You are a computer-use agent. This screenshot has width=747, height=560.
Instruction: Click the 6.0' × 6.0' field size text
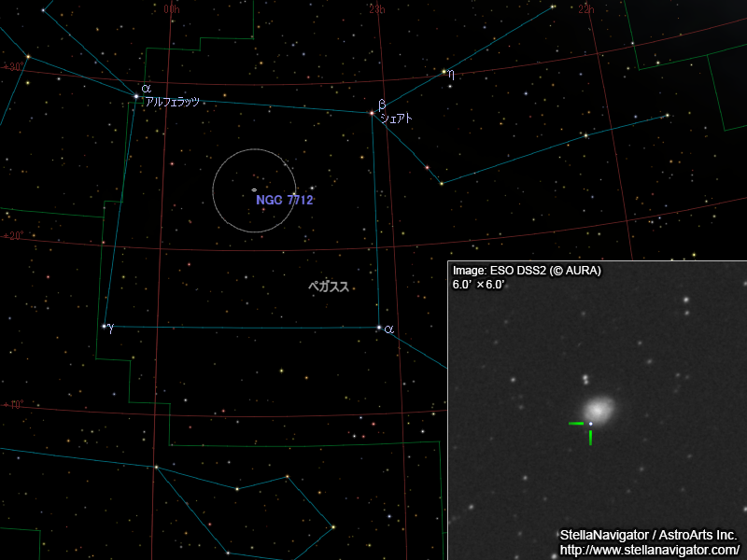click(x=479, y=284)
